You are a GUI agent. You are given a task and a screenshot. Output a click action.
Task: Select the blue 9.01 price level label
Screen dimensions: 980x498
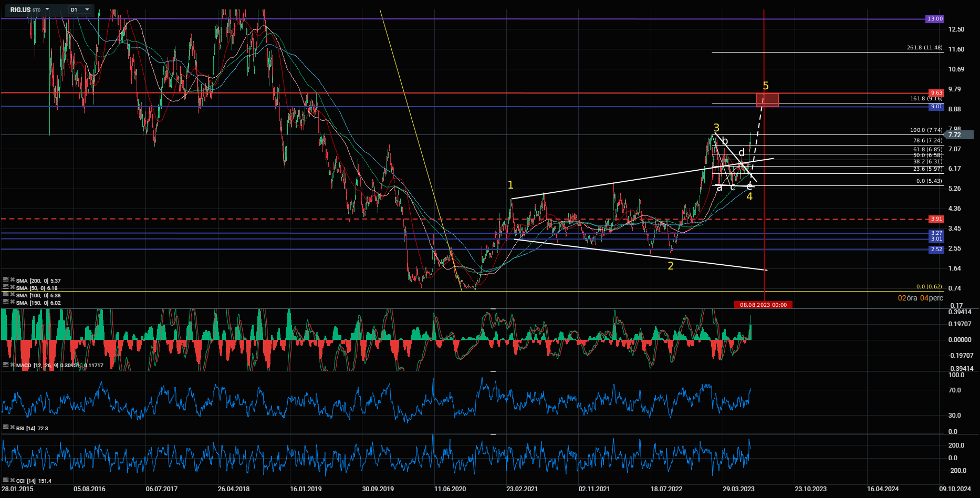[x=936, y=107]
